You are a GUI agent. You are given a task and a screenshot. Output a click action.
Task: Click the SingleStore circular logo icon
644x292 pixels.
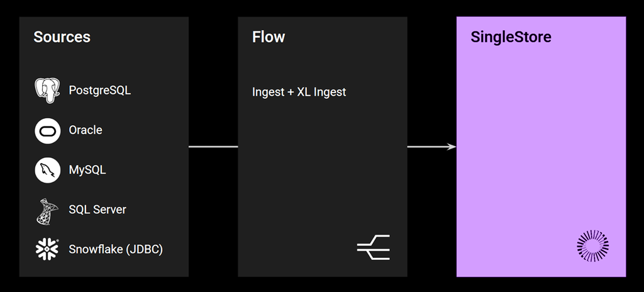592,246
